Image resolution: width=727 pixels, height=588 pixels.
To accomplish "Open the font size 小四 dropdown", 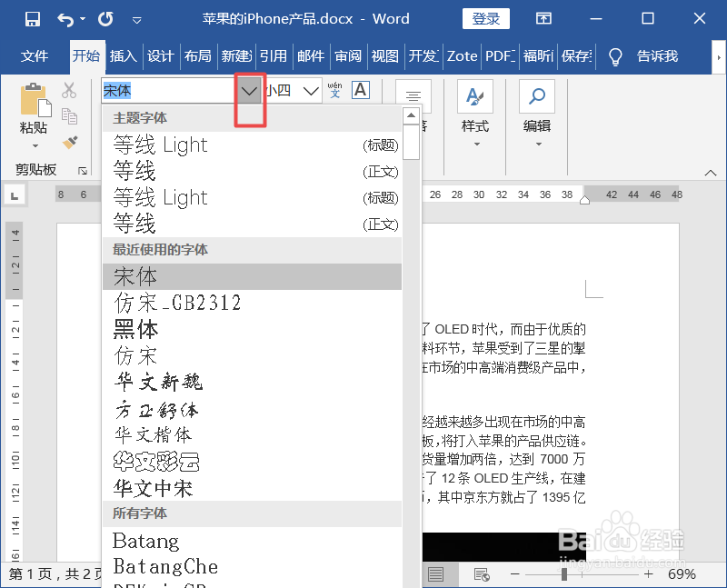I will point(311,91).
